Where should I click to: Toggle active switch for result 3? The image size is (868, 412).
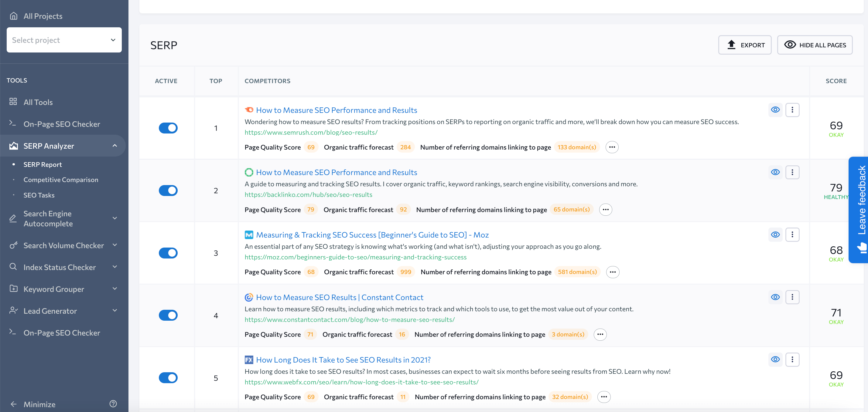(x=168, y=253)
